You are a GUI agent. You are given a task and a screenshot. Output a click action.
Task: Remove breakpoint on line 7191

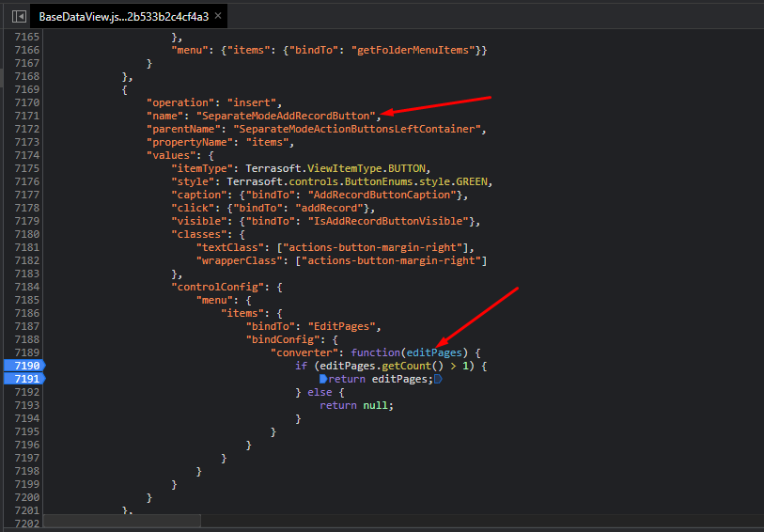pyautogui.click(x=24, y=379)
